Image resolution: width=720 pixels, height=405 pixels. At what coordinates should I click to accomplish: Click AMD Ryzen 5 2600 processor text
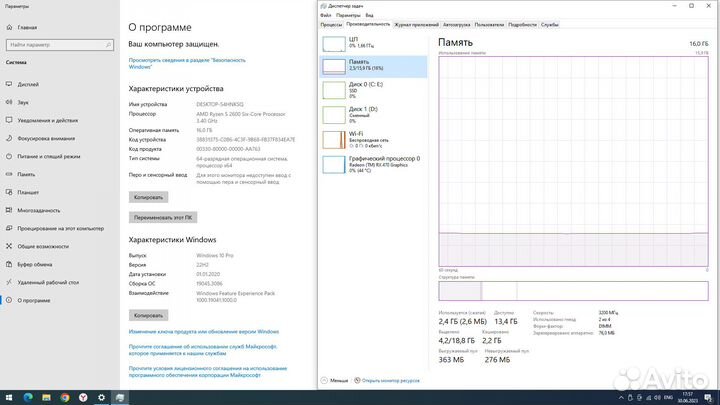click(241, 117)
